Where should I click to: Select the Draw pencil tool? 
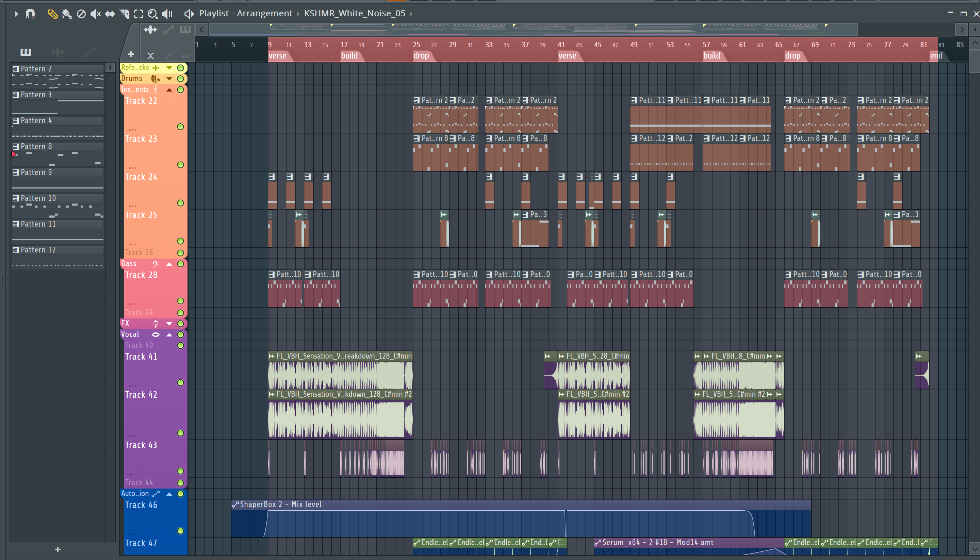(53, 14)
